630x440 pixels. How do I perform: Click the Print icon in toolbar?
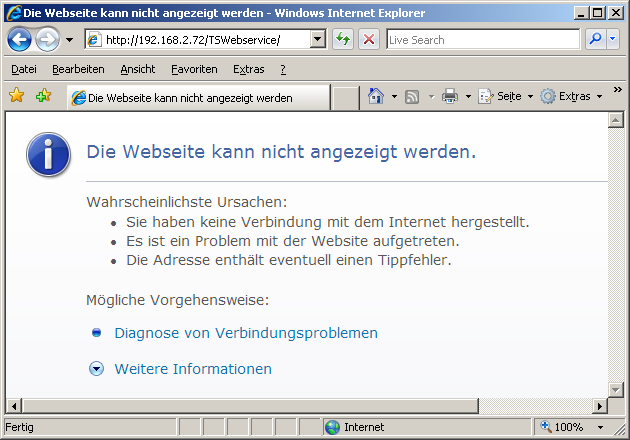[x=450, y=97]
